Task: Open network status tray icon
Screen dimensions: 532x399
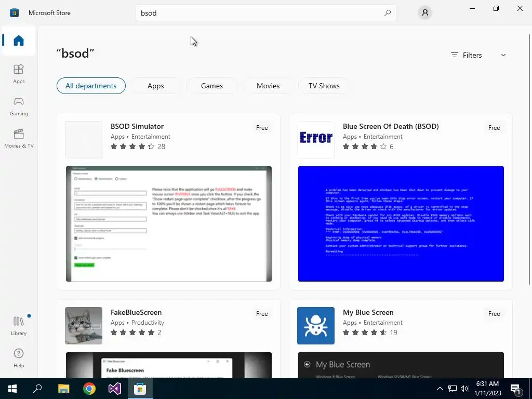Action: coord(453,389)
